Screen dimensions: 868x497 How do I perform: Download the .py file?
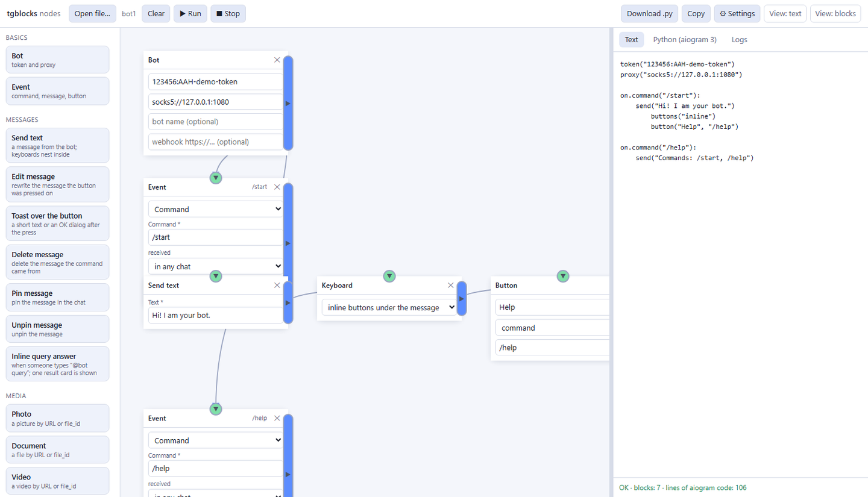click(x=650, y=14)
